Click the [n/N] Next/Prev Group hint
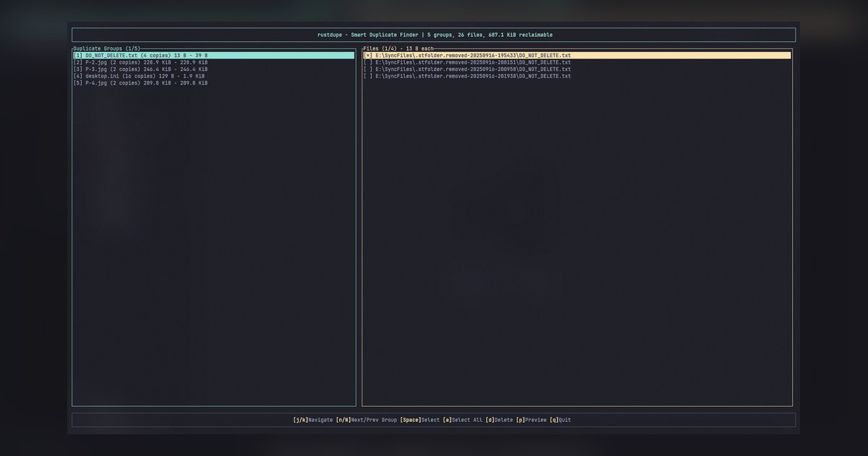The image size is (868, 456). (366, 420)
